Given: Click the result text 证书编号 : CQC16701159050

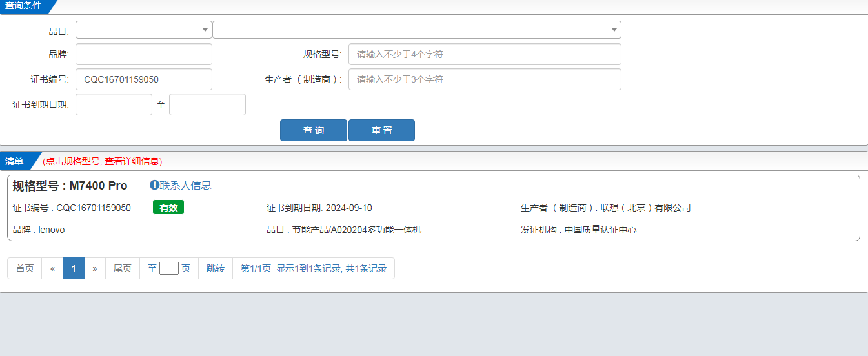Looking at the screenshot, I should tap(72, 208).
